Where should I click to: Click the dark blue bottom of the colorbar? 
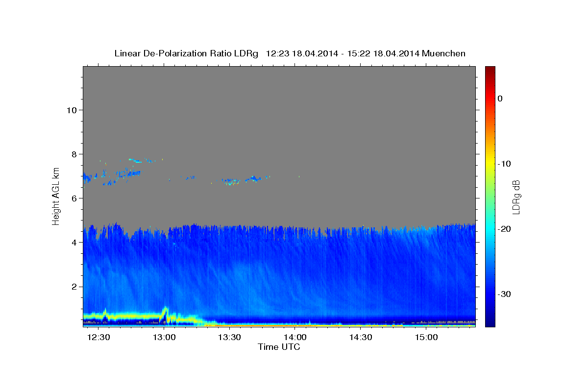(490, 322)
